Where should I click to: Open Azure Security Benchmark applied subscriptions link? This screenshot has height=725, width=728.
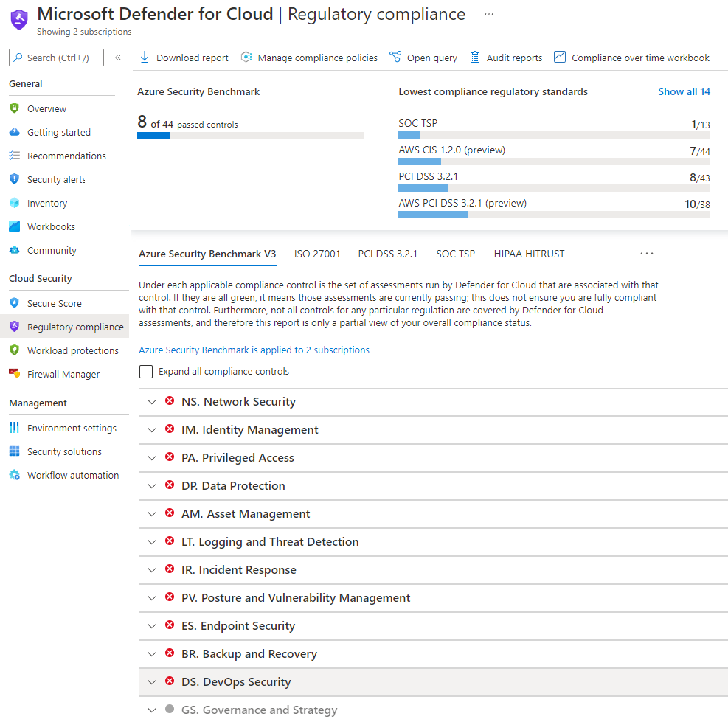click(254, 350)
